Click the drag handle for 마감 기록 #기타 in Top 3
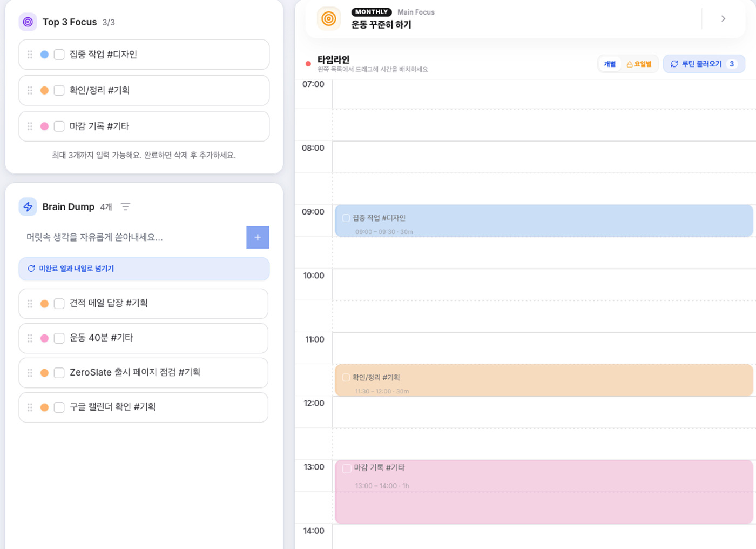The image size is (756, 549). [30, 126]
